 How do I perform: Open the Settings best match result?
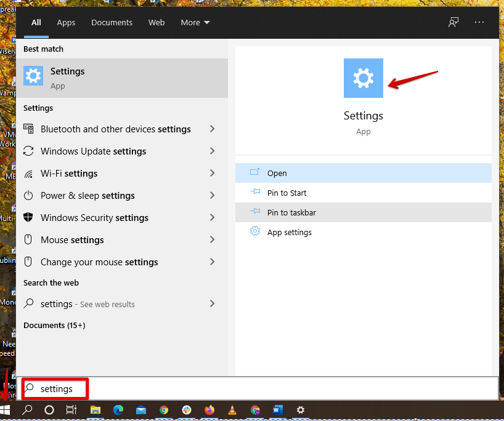(x=122, y=78)
